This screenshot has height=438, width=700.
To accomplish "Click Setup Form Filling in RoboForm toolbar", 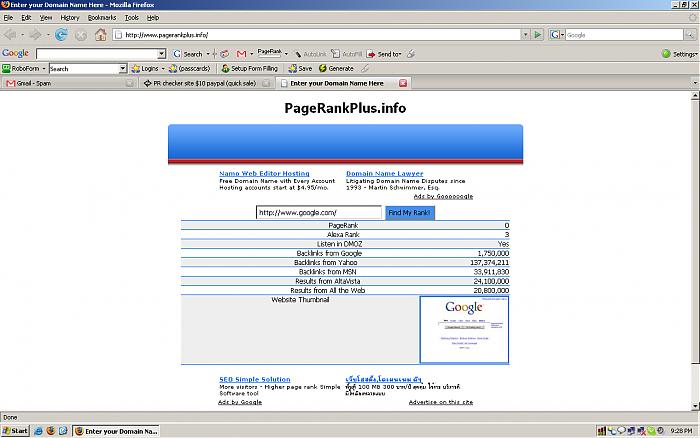I will pyautogui.click(x=248, y=68).
